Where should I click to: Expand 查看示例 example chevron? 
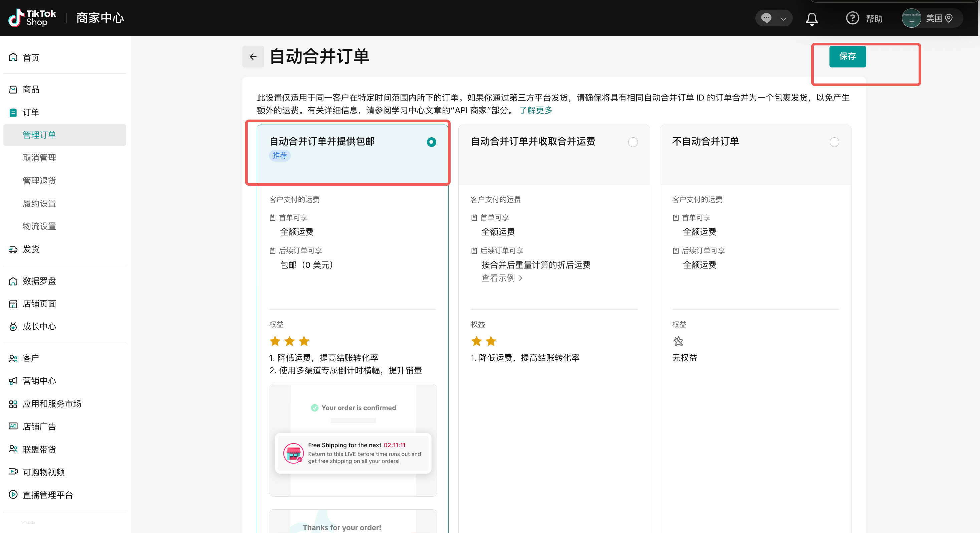[x=521, y=278]
